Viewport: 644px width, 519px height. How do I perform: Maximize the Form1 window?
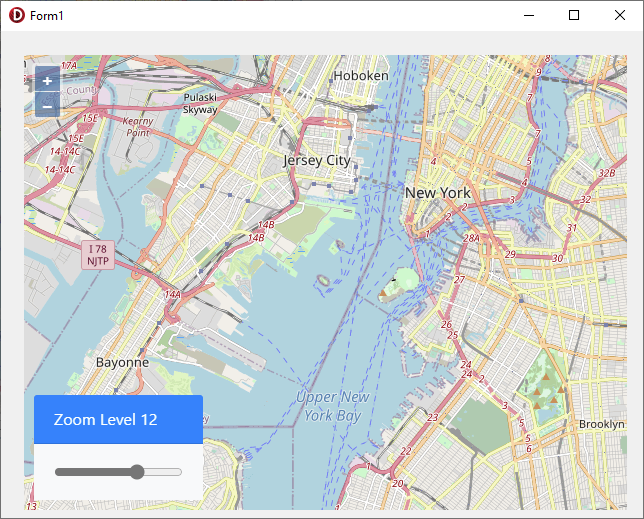(x=574, y=16)
